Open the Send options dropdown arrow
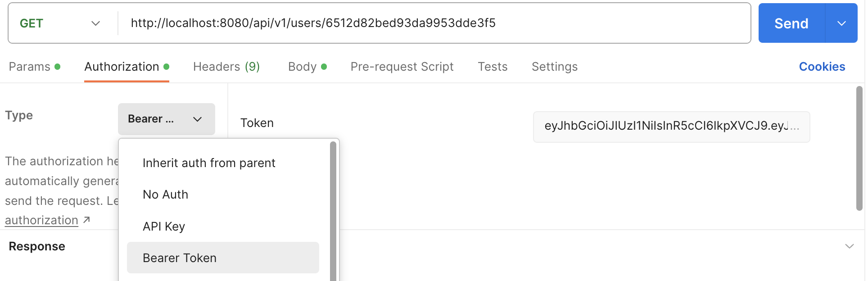The height and width of the screenshot is (281, 868). coord(841,23)
